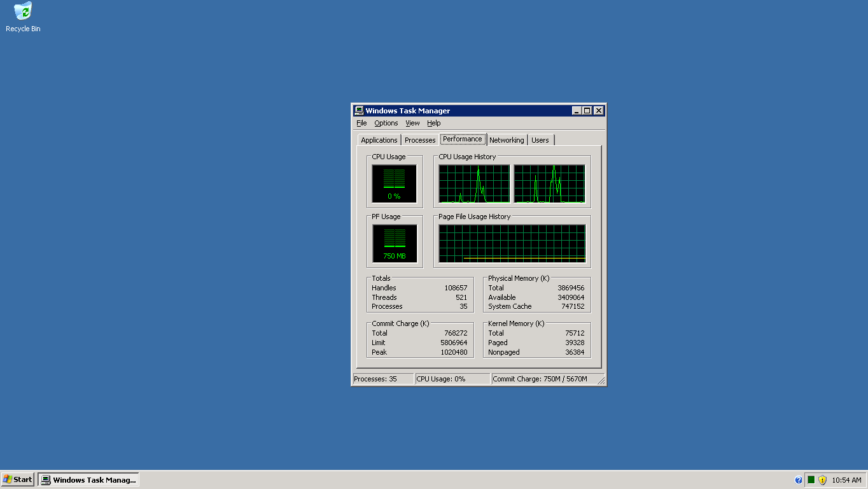Select the Networking tab
The height and width of the screenshot is (489, 868).
(507, 140)
